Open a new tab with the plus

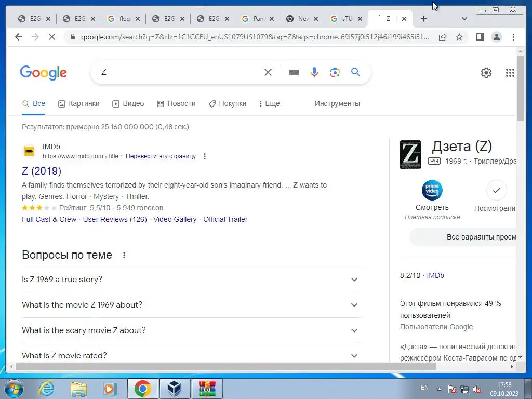(x=424, y=19)
